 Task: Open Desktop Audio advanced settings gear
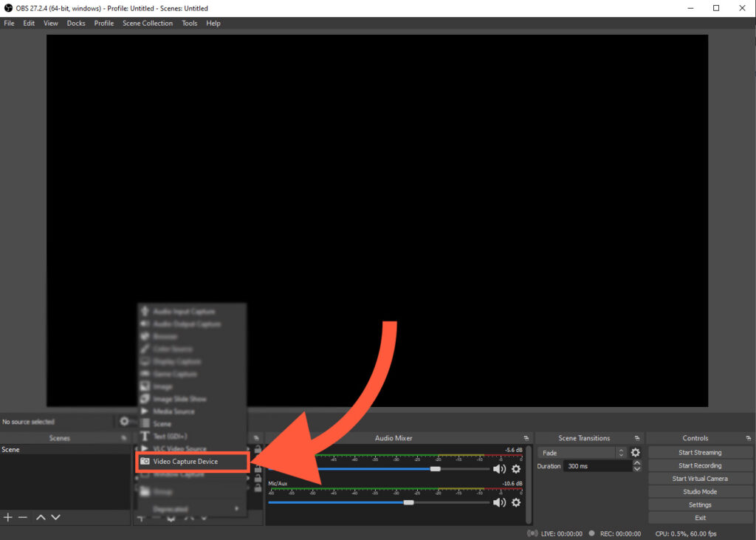[x=515, y=468]
